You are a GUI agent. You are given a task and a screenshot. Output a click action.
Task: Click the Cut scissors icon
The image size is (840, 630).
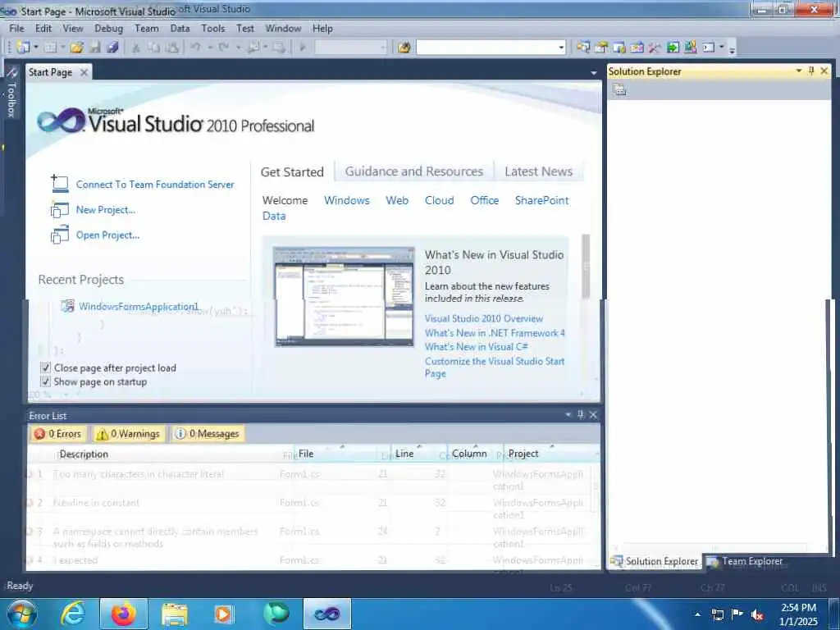pyautogui.click(x=136, y=47)
